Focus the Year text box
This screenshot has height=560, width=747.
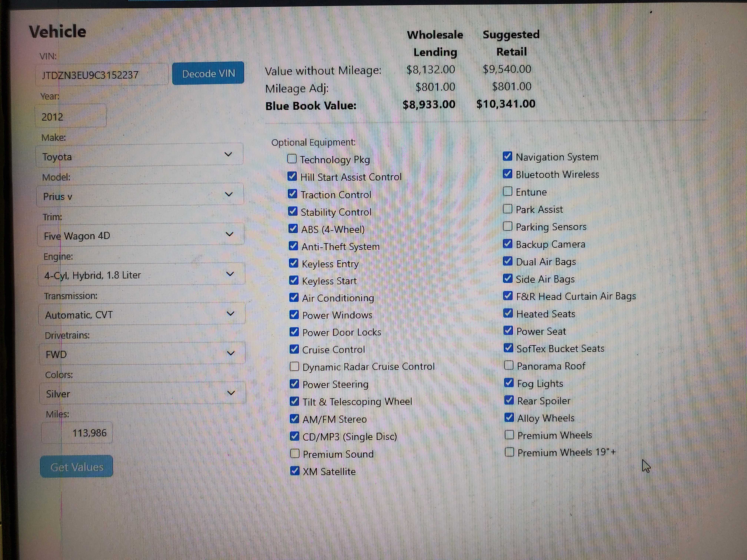pyautogui.click(x=71, y=117)
